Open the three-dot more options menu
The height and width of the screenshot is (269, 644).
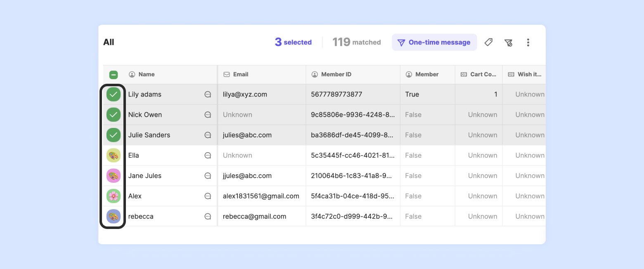[x=528, y=42]
